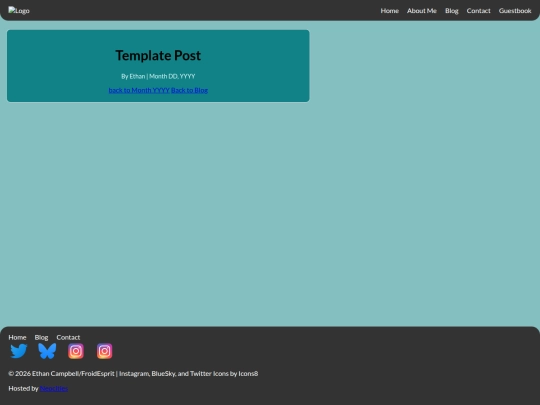540x405 pixels.
Task: Open Blog in the top navigation bar
Action: tap(451, 11)
